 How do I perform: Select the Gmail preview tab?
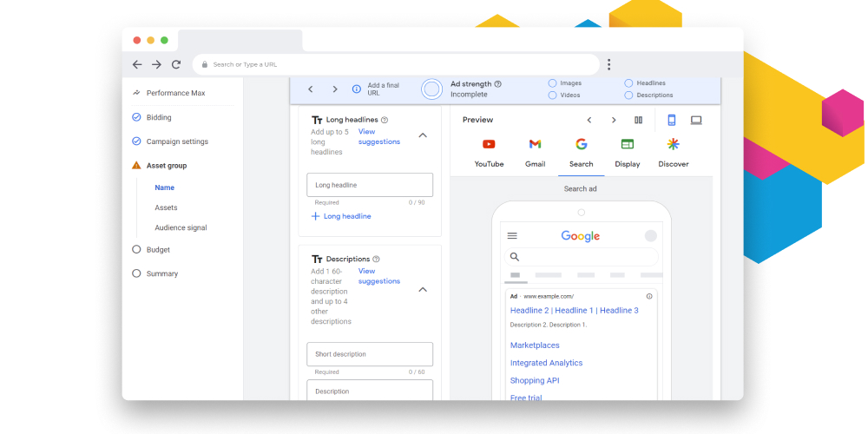point(535,154)
